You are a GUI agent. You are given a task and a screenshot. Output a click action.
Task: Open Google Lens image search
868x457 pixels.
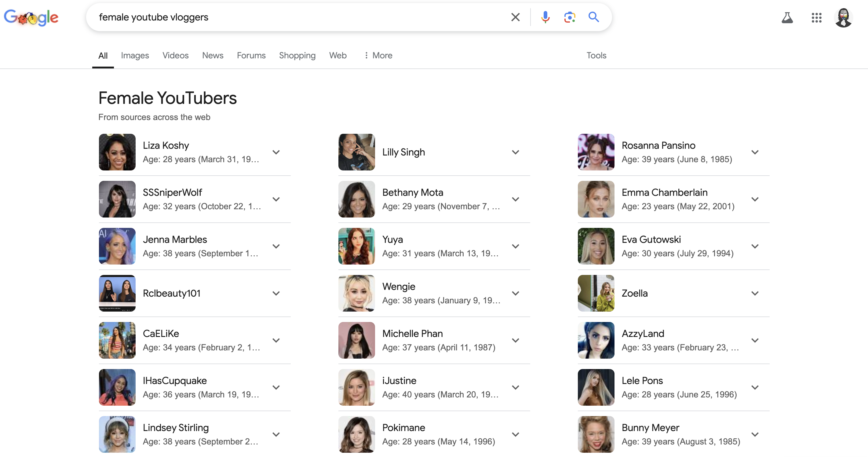(570, 17)
